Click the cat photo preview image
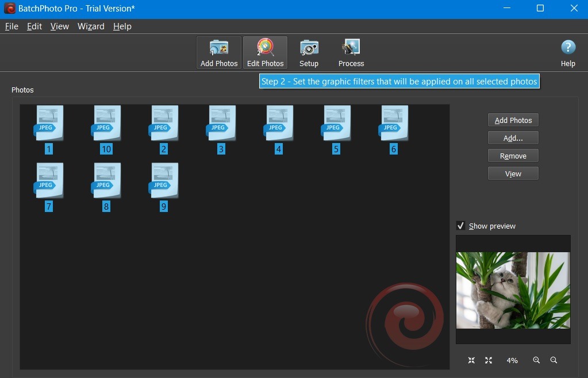This screenshot has height=378, width=588. pos(513,290)
